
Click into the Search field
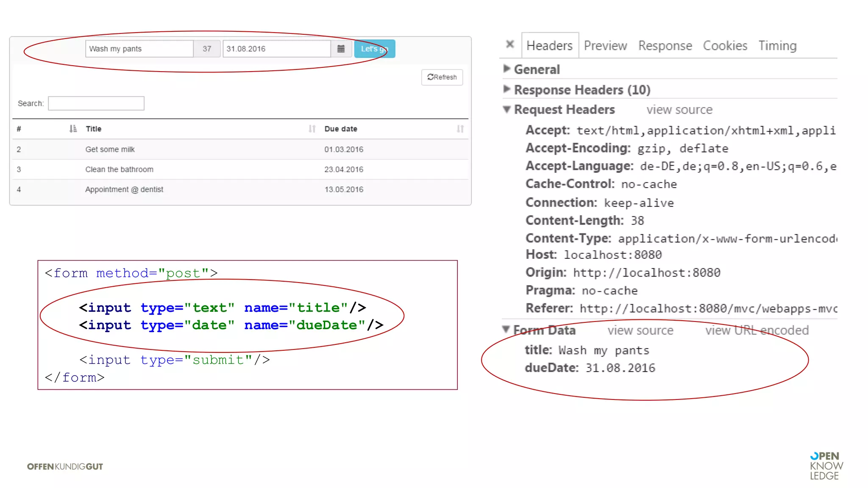(x=96, y=103)
